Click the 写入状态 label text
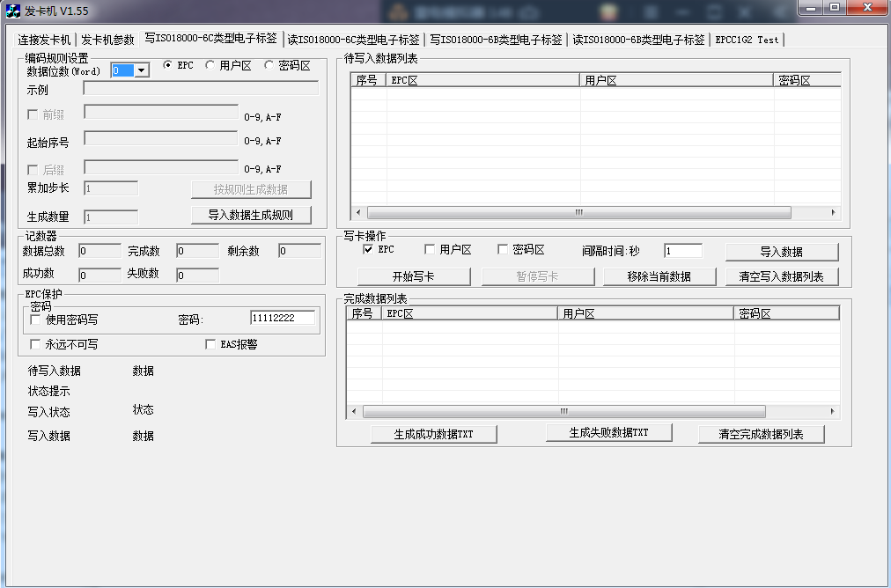This screenshot has width=891, height=588. tap(49, 412)
